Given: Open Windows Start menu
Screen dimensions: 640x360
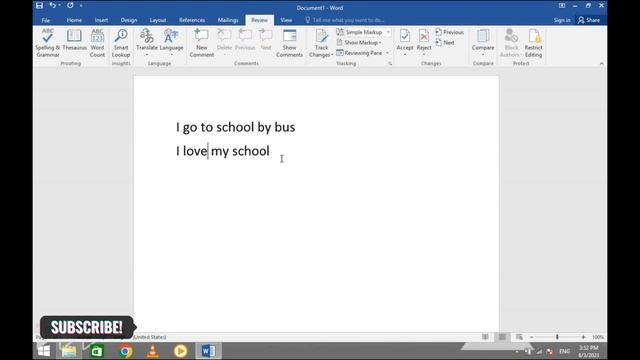Looking at the screenshot, I should tap(44, 351).
